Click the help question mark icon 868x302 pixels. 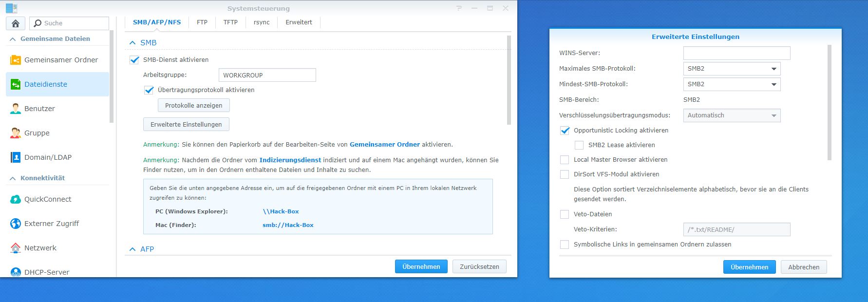pos(459,8)
